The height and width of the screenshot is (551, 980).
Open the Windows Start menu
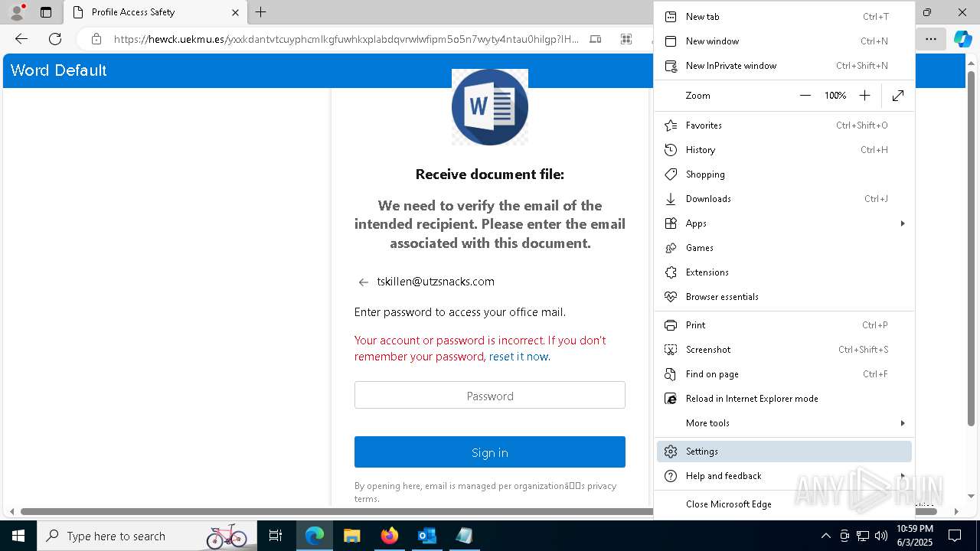(18, 536)
